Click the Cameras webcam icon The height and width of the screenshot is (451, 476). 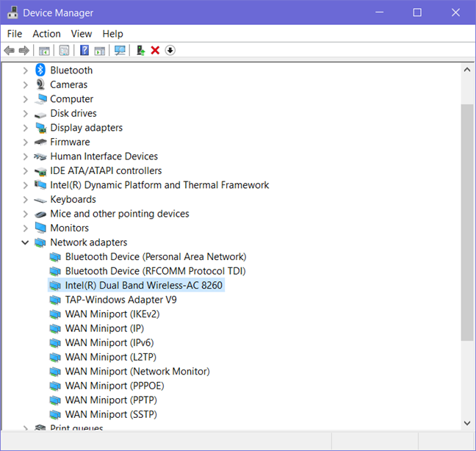[x=40, y=84]
